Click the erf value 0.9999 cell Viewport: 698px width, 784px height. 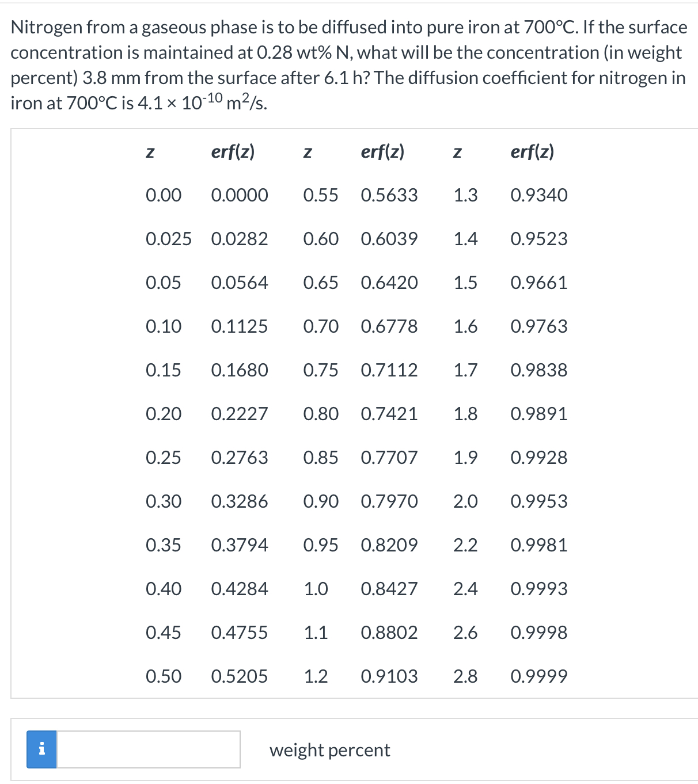[539, 676]
